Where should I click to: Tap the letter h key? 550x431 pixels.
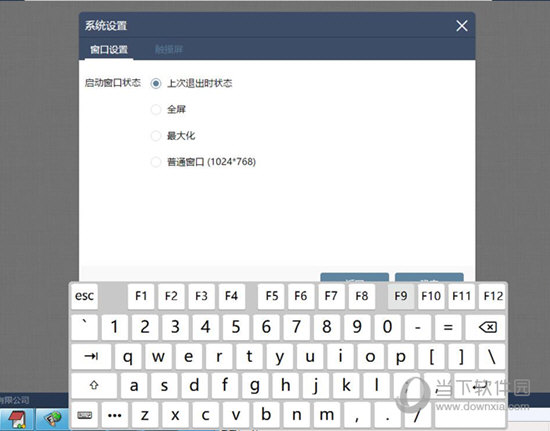click(285, 385)
